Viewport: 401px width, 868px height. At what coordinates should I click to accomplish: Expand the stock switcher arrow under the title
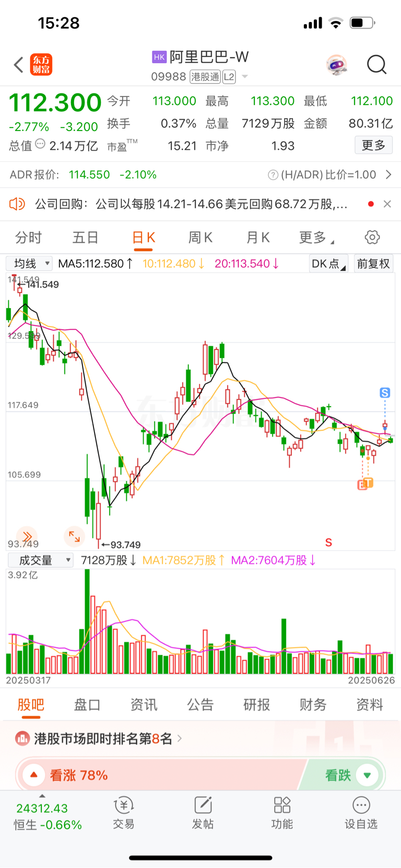244,77
